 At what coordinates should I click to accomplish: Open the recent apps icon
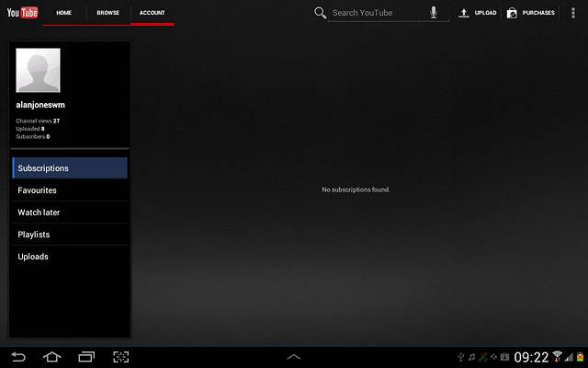(86, 357)
